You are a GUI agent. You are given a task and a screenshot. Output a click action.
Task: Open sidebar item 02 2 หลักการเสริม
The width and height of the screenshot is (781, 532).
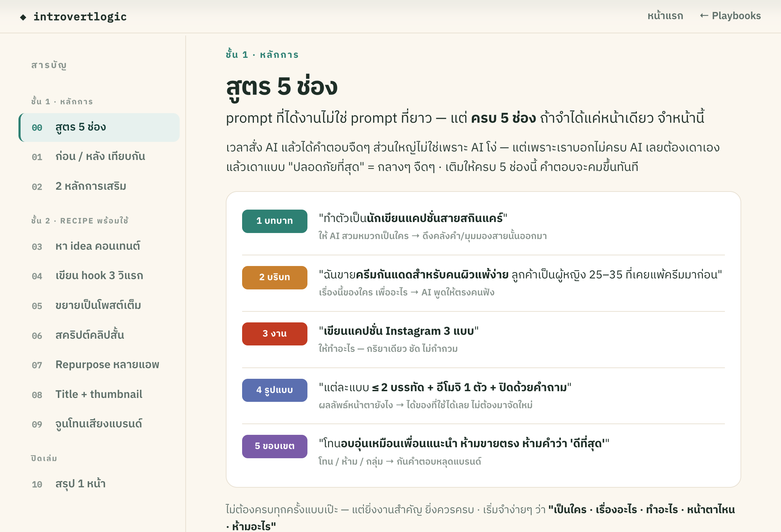[x=99, y=186]
